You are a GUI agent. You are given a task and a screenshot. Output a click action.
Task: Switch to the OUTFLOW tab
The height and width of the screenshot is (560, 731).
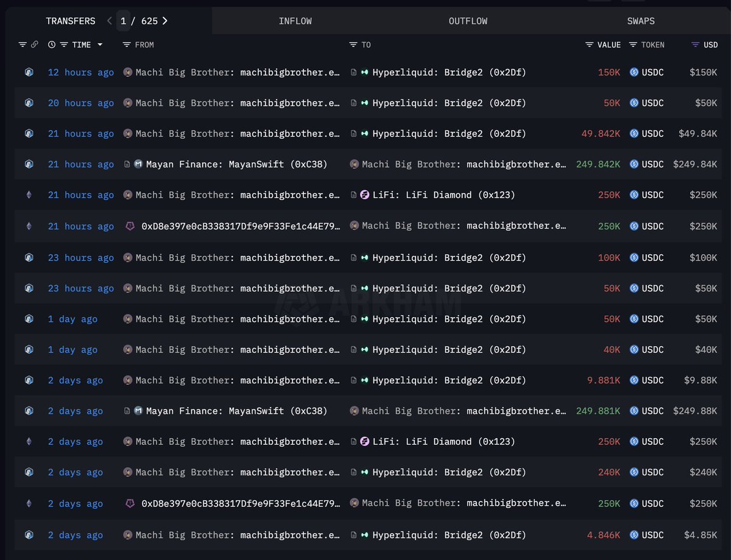[468, 21]
